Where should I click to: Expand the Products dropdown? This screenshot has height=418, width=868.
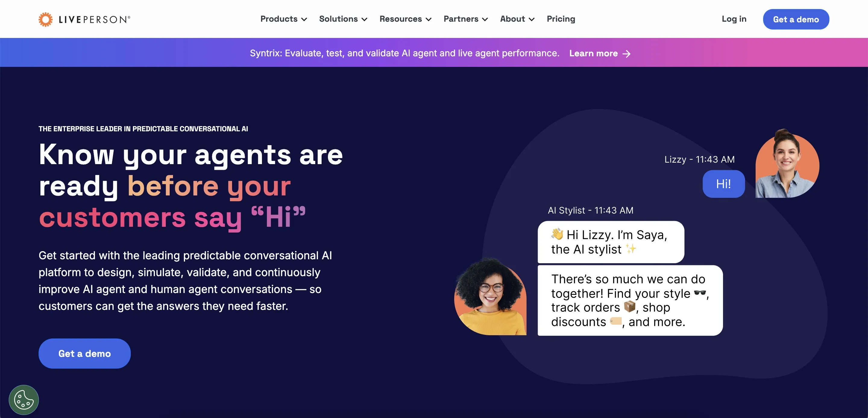click(283, 19)
